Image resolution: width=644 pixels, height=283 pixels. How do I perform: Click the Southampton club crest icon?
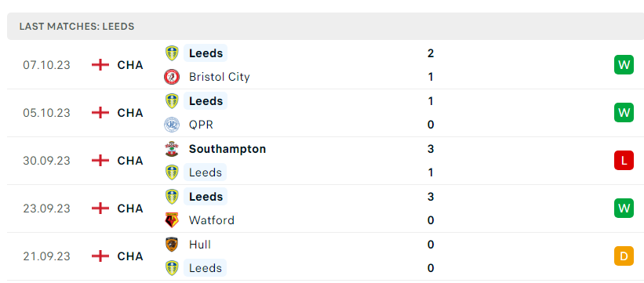coord(172,149)
